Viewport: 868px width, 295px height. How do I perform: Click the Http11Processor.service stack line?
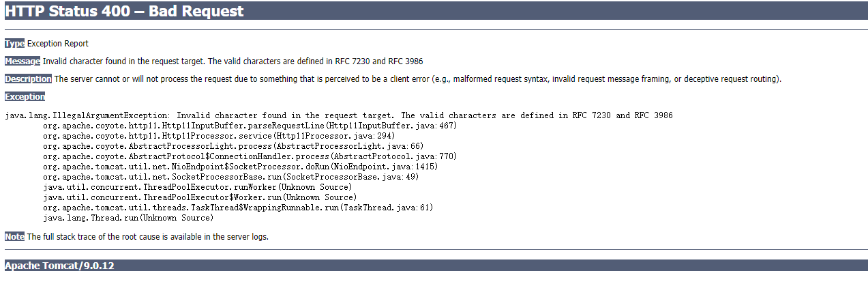219,136
